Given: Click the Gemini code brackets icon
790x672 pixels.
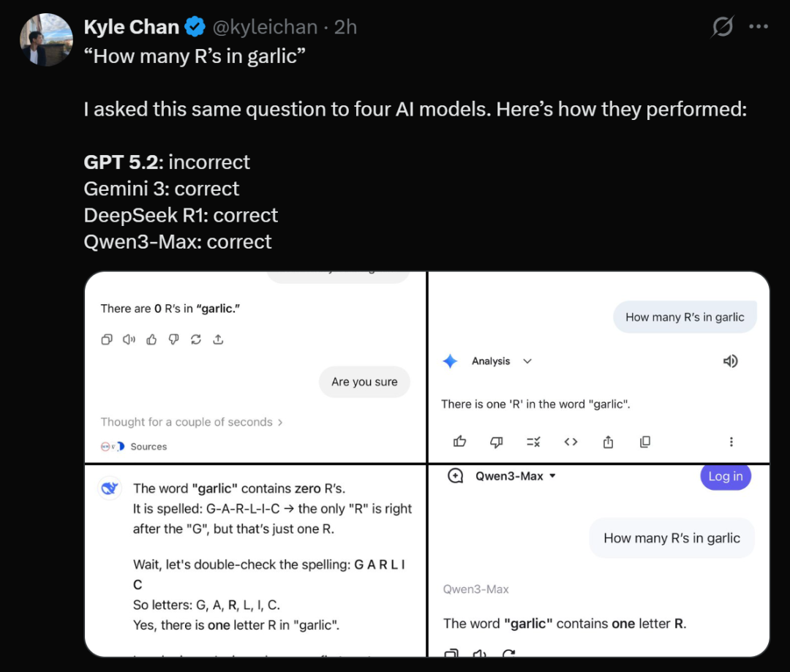Looking at the screenshot, I should [x=571, y=442].
